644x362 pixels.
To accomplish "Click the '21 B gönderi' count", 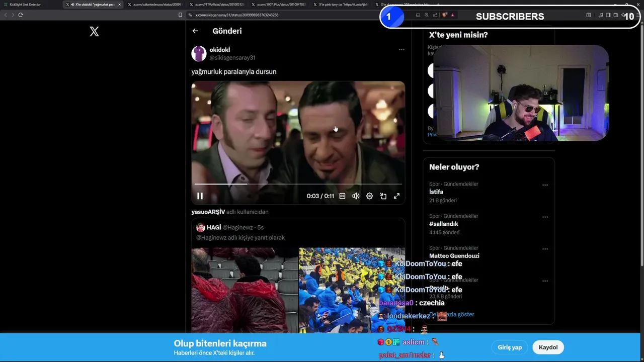I will (443, 201).
